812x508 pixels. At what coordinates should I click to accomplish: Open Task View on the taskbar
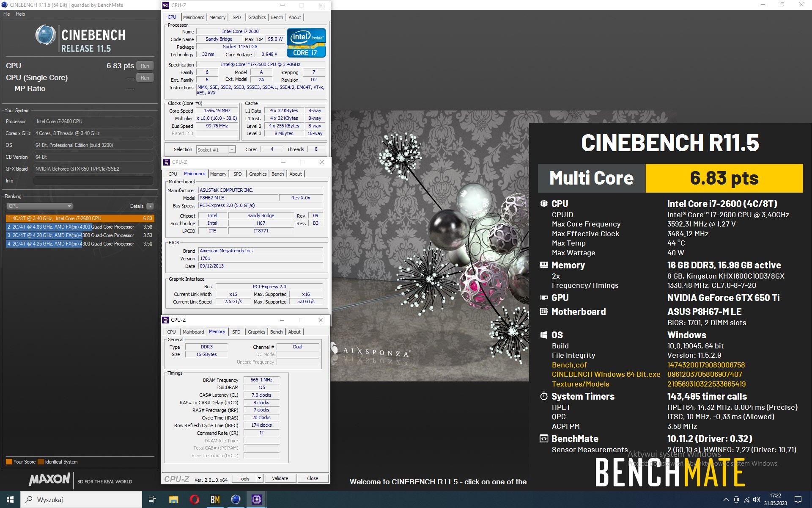pyautogui.click(x=152, y=500)
